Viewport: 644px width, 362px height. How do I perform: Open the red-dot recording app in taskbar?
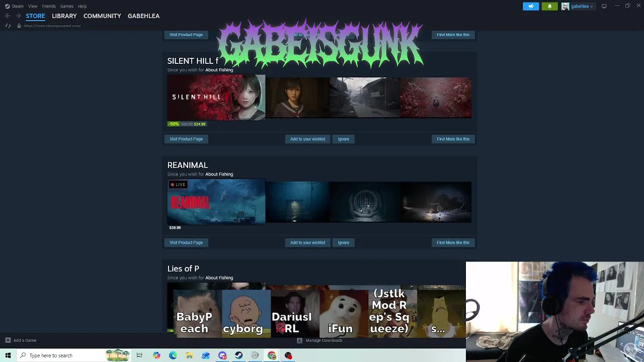[288, 355]
